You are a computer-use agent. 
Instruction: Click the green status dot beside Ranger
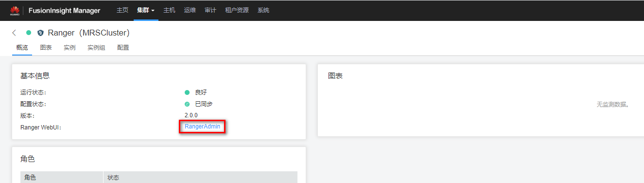click(x=29, y=33)
